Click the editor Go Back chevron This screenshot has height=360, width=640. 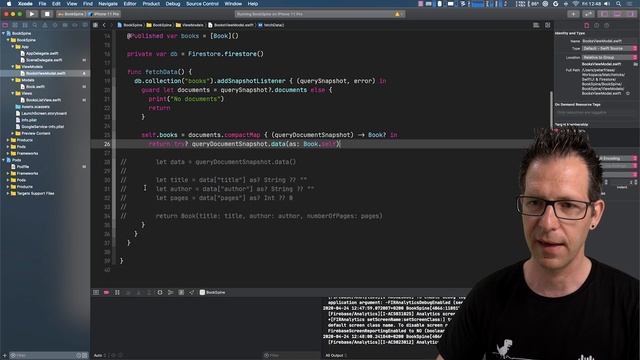(x=104, y=25)
